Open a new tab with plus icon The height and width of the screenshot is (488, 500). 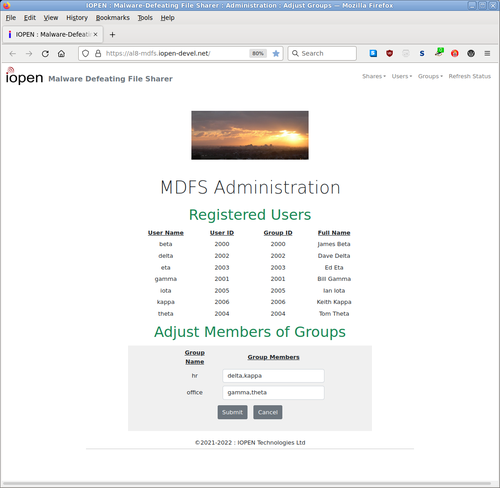(x=112, y=35)
